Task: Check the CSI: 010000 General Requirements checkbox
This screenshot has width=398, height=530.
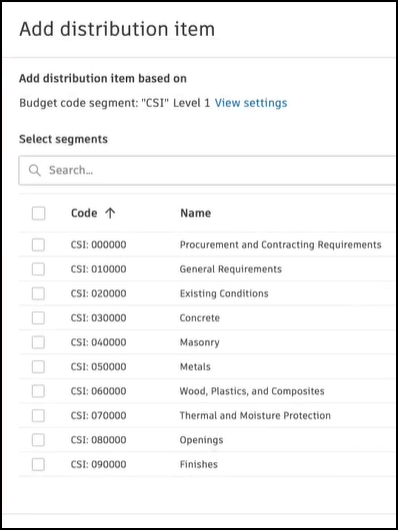Action: [38, 269]
